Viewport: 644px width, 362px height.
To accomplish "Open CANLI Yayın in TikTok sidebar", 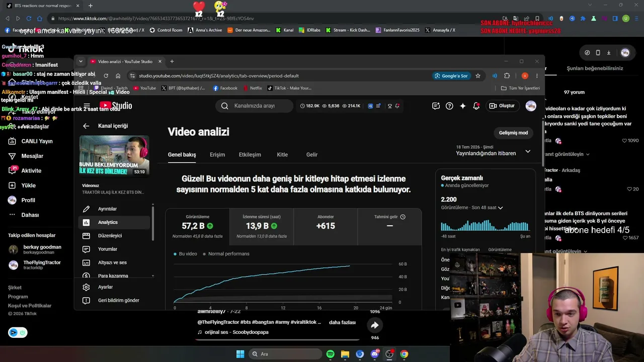I will [x=31, y=141].
